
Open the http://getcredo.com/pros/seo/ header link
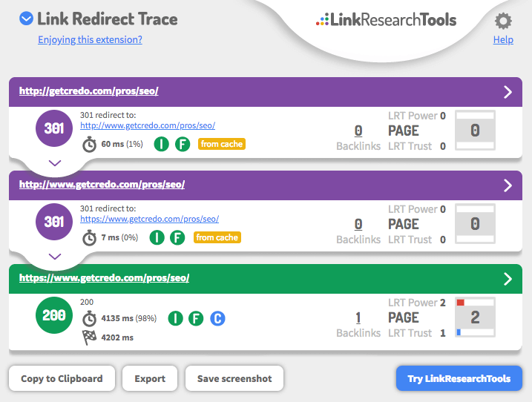tap(88, 91)
